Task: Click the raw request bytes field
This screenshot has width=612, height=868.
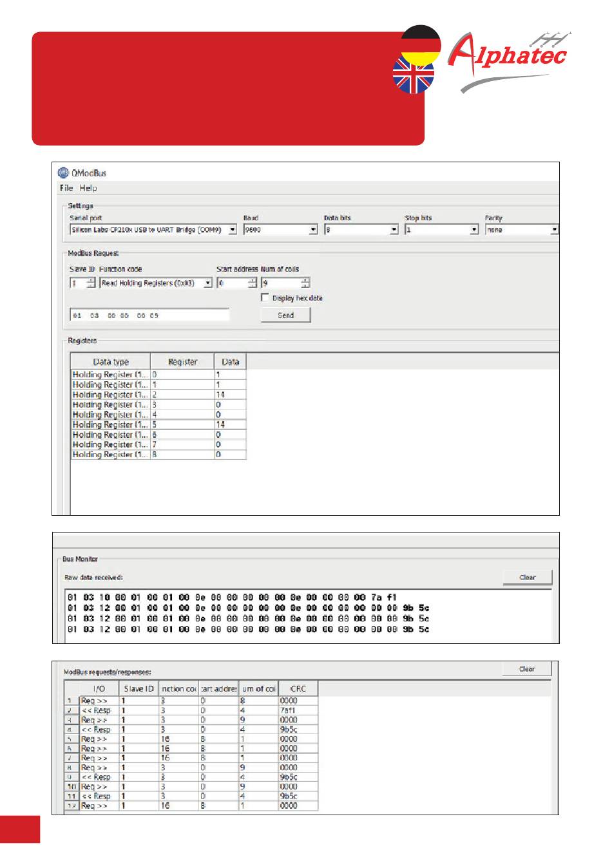Action: (149, 316)
